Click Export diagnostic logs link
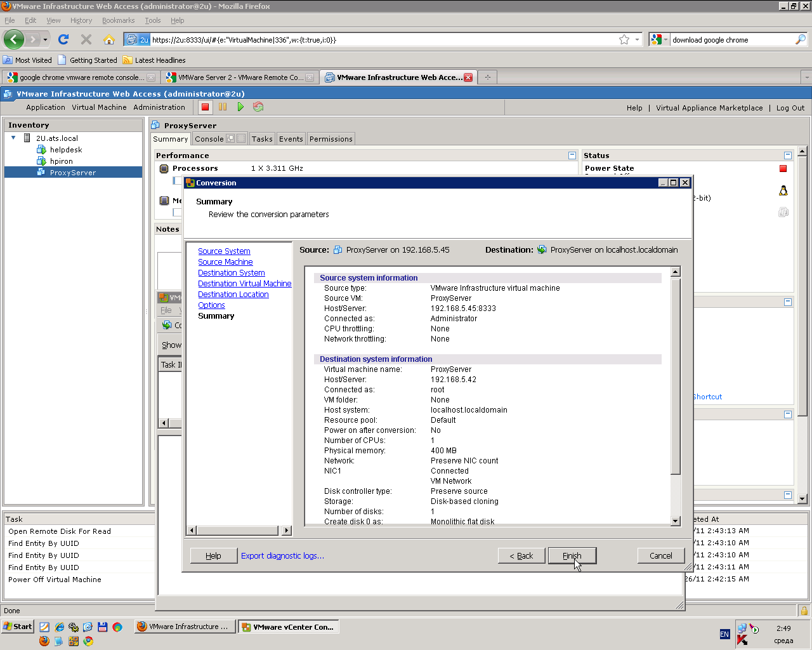This screenshot has width=812, height=650. (x=282, y=555)
